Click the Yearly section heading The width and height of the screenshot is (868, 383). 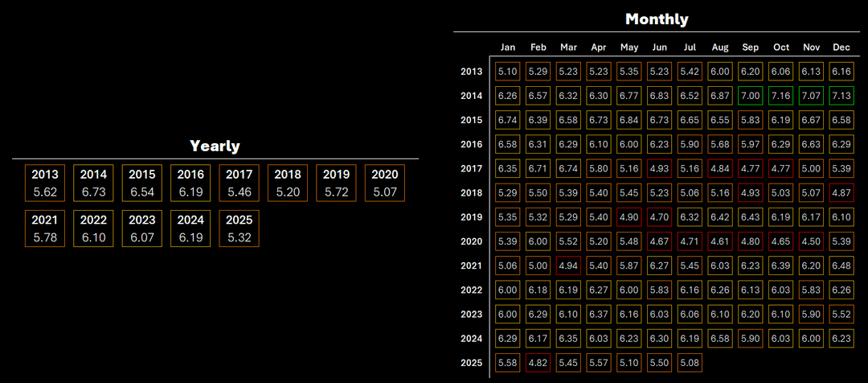click(215, 146)
